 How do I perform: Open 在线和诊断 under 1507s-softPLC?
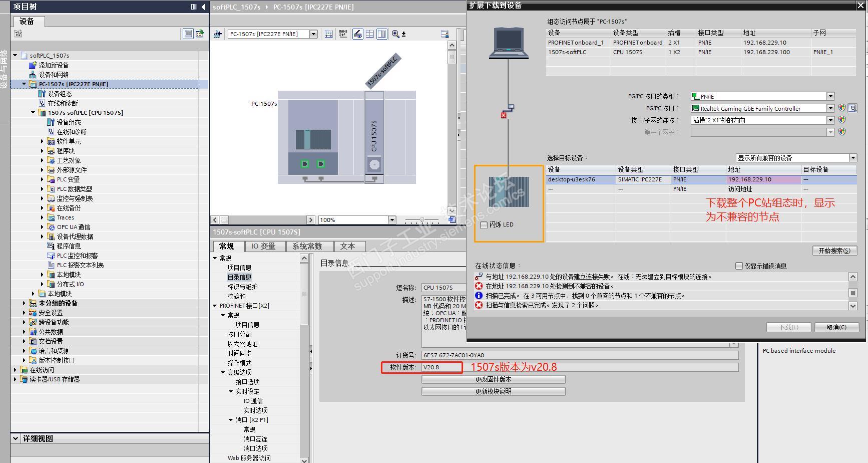72,132
